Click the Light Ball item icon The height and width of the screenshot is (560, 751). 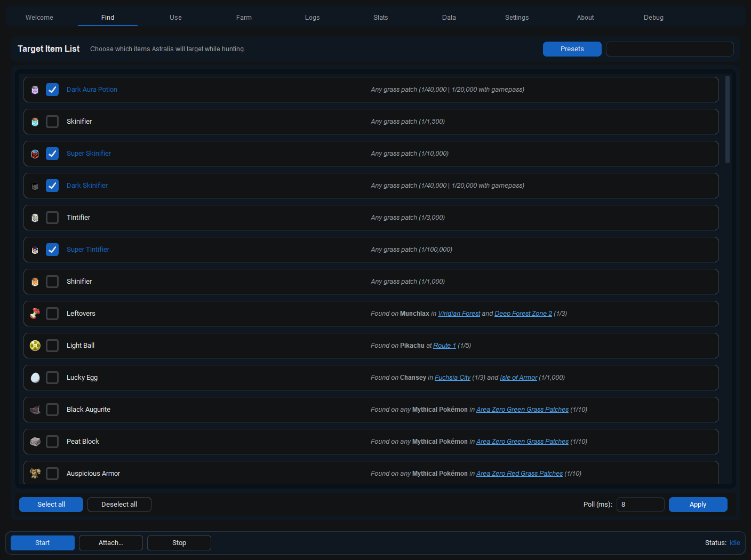click(x=35, y=346)
